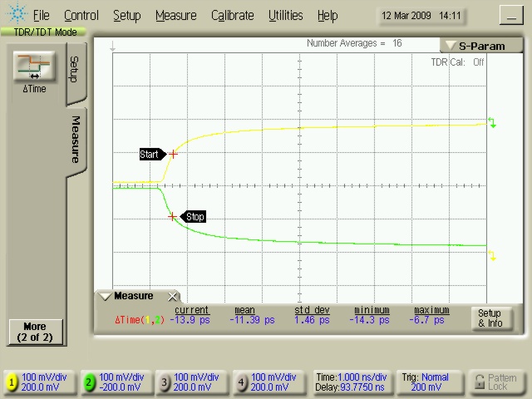Click the Agilent logo icon
Image resolution: width=532 pixels, height=399 pixels.
(x=15, y=14)
